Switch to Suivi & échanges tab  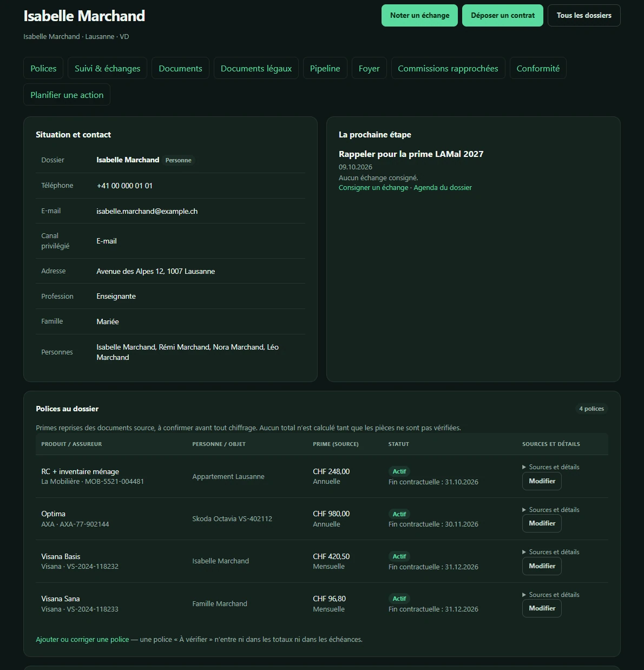point(107,68)
